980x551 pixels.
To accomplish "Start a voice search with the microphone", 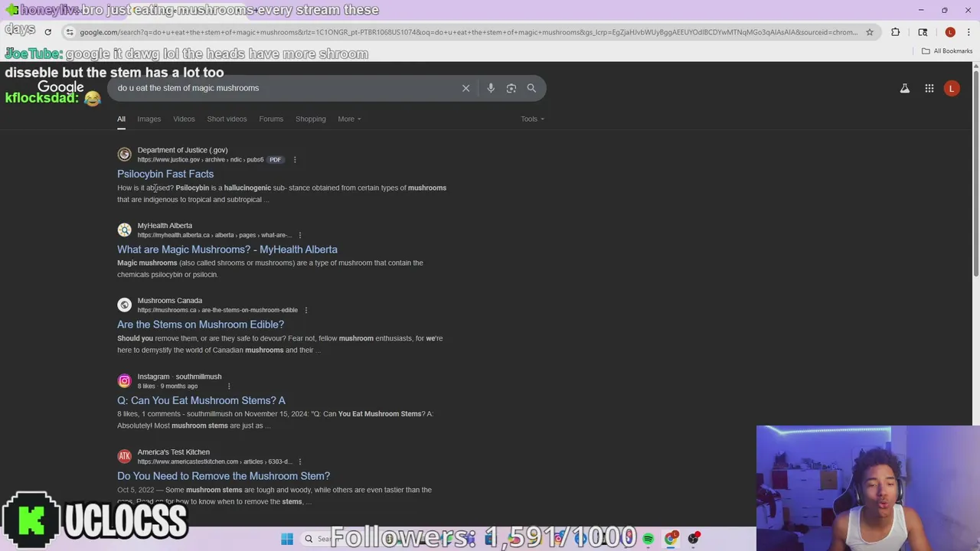I will point(491,88).
